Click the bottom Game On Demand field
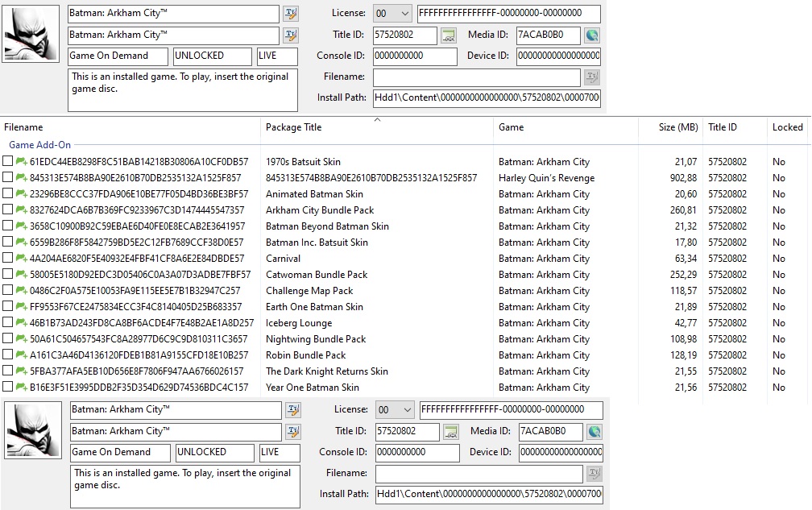The width and height of the screenshot is (812, 510). pyautogui.click(x=120, y=453)
